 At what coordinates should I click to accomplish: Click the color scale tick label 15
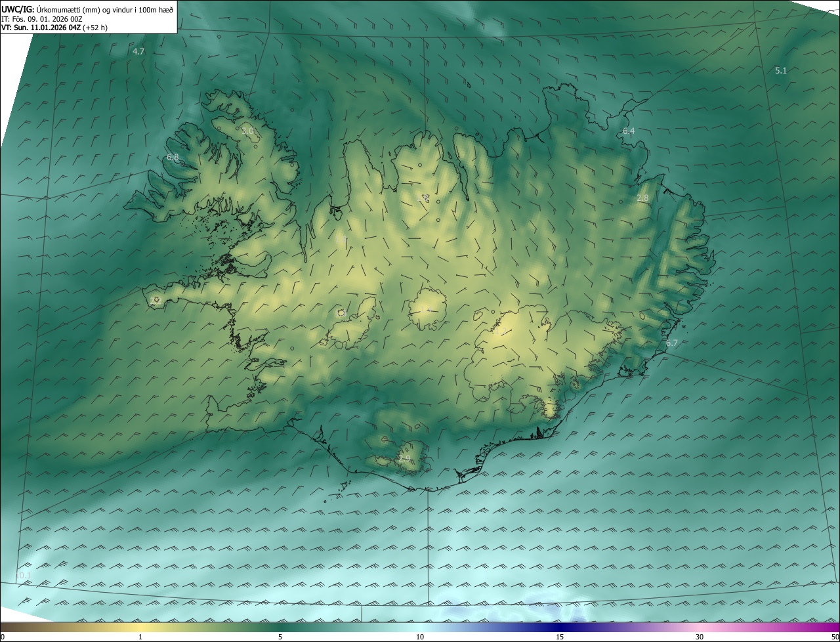[x=560, y=637]
